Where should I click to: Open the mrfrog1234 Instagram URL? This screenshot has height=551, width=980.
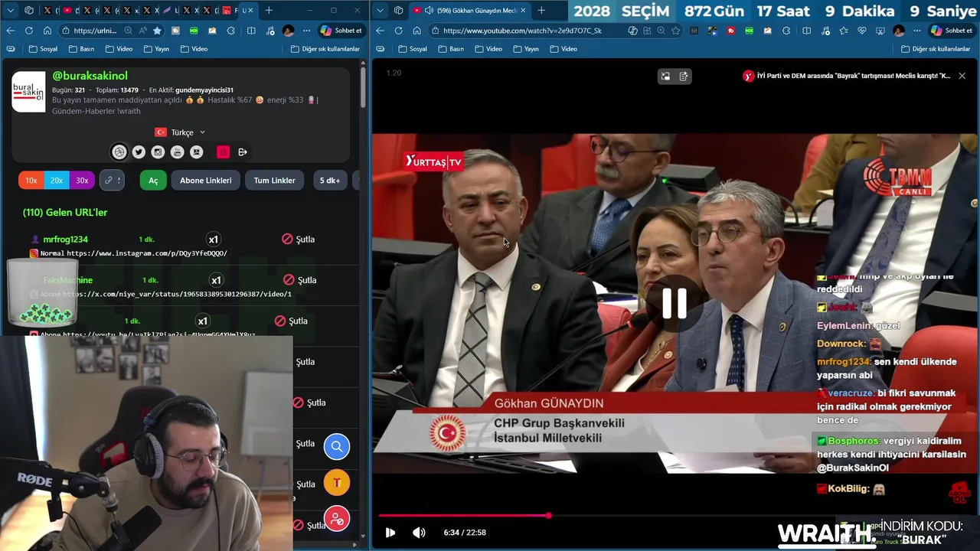(147, 253)
